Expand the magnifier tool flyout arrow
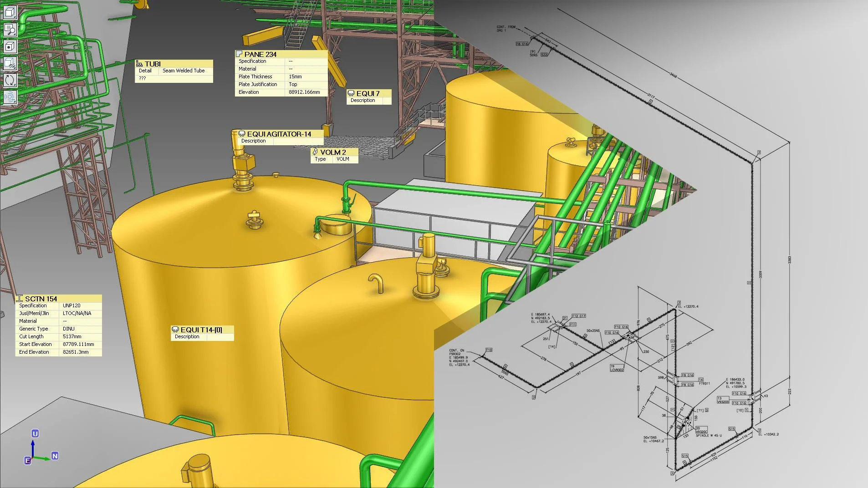The image size is (868, 488). (15, 35)
